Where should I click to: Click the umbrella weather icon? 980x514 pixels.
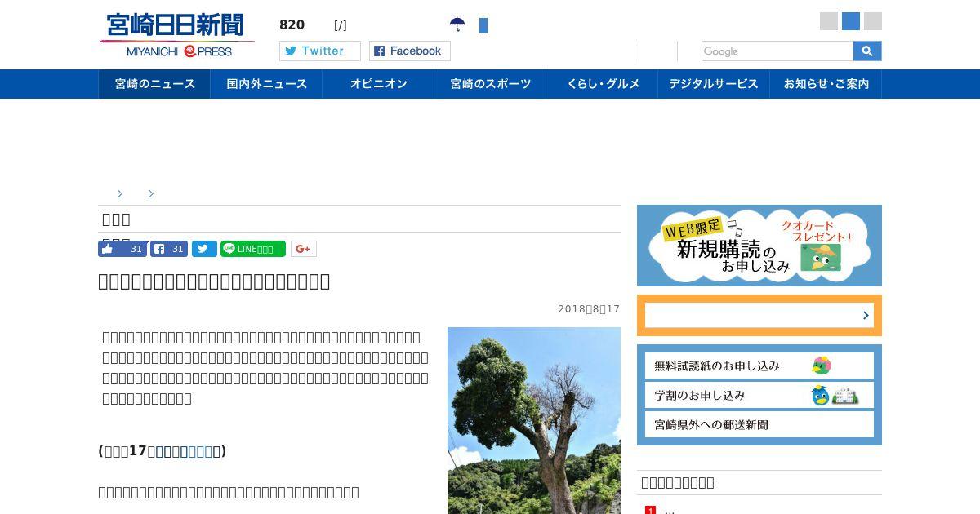(457, 25)
